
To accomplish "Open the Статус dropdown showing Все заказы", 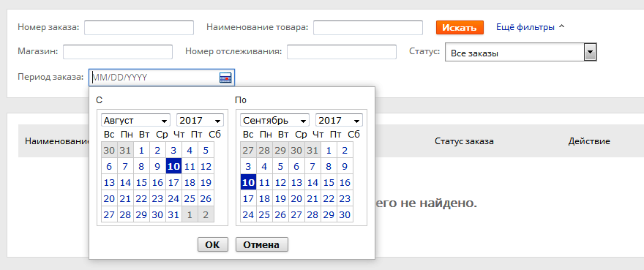I will (521, 53).
